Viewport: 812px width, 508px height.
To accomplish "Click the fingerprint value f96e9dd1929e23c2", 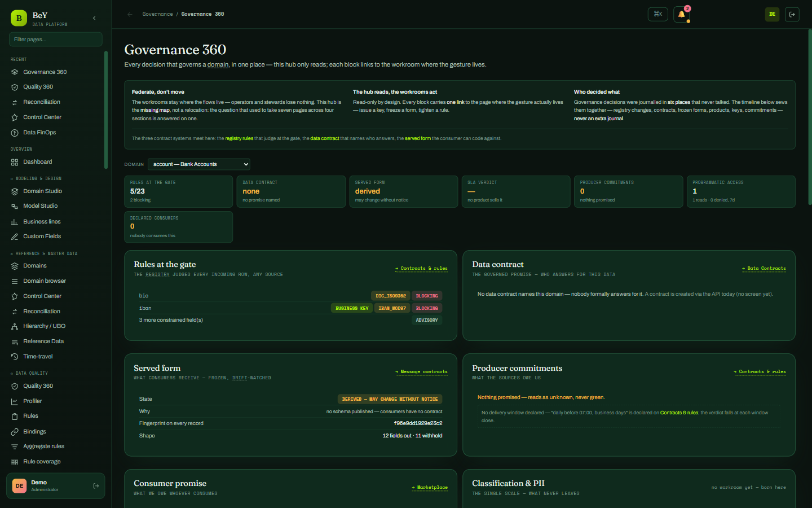I will click(x=418, y=423).
